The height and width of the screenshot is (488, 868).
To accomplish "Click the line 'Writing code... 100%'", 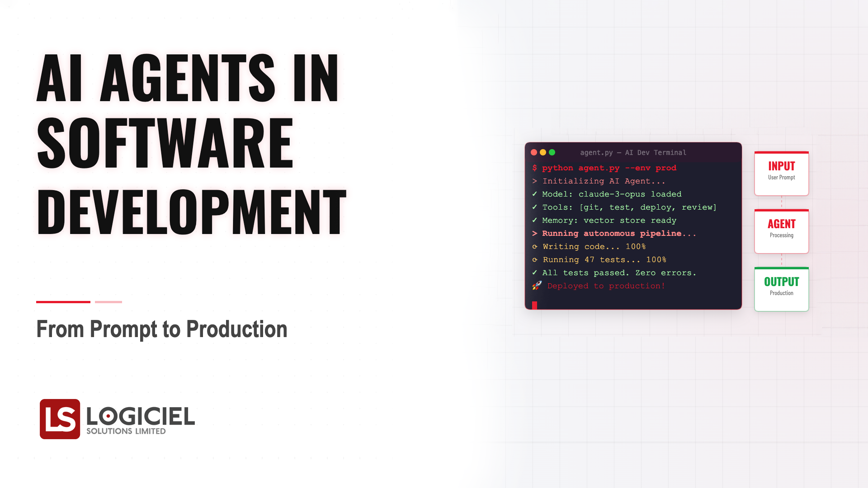I will click(x=594, y=247).
